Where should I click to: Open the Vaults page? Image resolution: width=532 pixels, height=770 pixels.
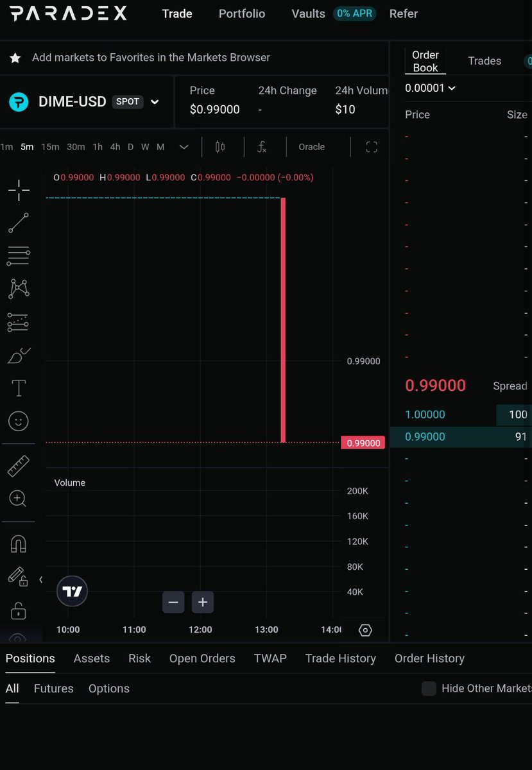(x=308, y=13)
